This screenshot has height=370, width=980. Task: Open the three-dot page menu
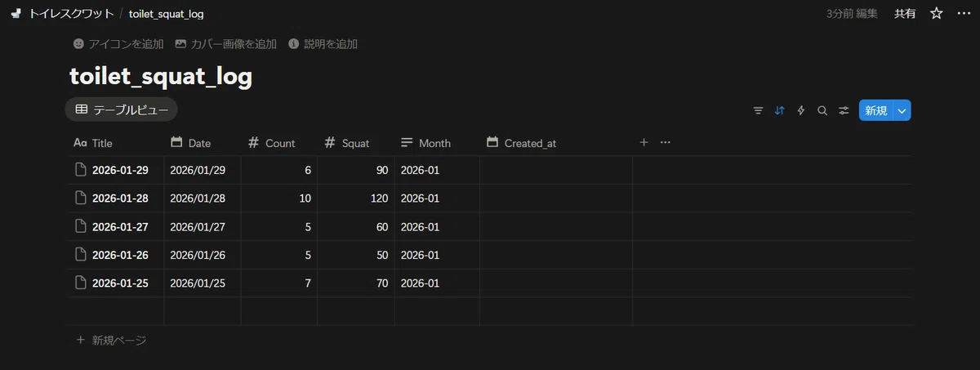[x=964, y=14]
